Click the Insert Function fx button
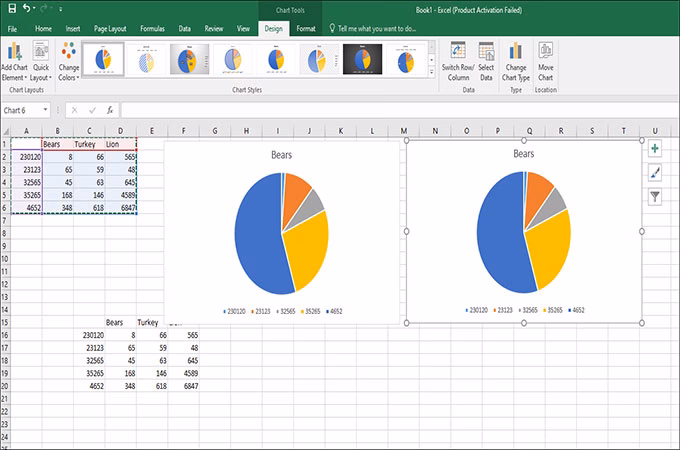The width and height of the screenshot is (680, 450). [x=109, y=110]
